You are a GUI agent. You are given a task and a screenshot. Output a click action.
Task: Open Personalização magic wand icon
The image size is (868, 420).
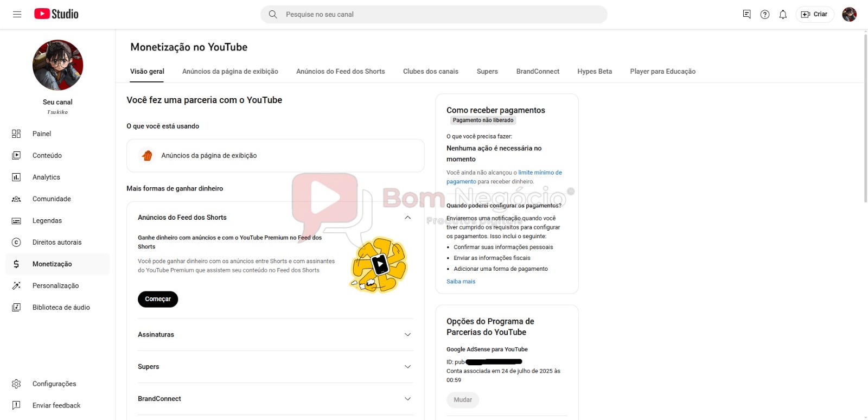(16, 285)
